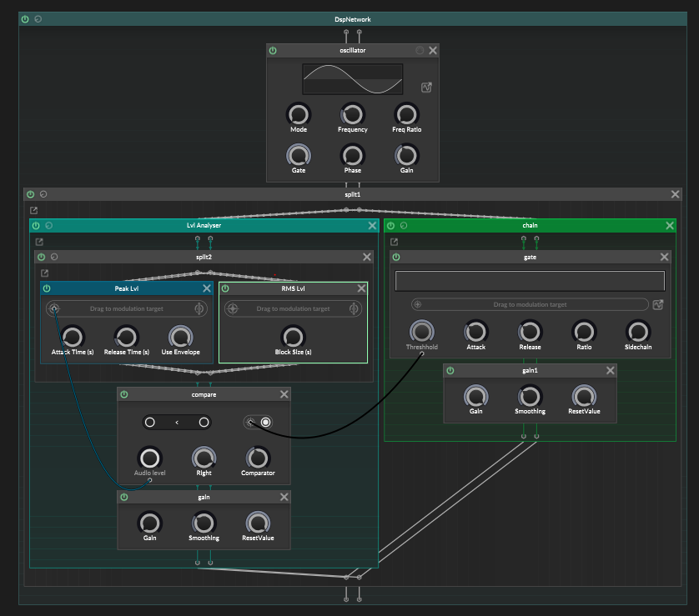Click the compare Comparator knob

tap(258, 458)
